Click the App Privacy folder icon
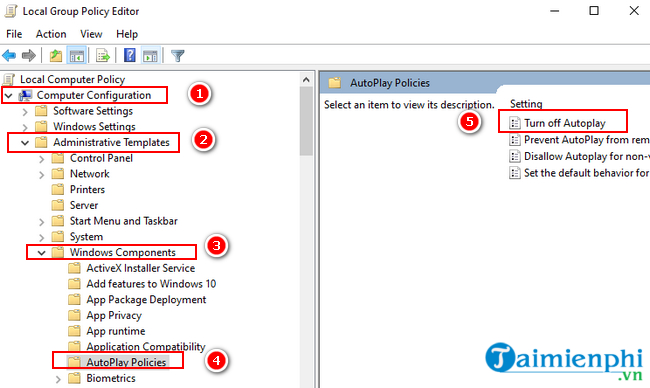The image size is (650, 388). click(x=74, y=315)
